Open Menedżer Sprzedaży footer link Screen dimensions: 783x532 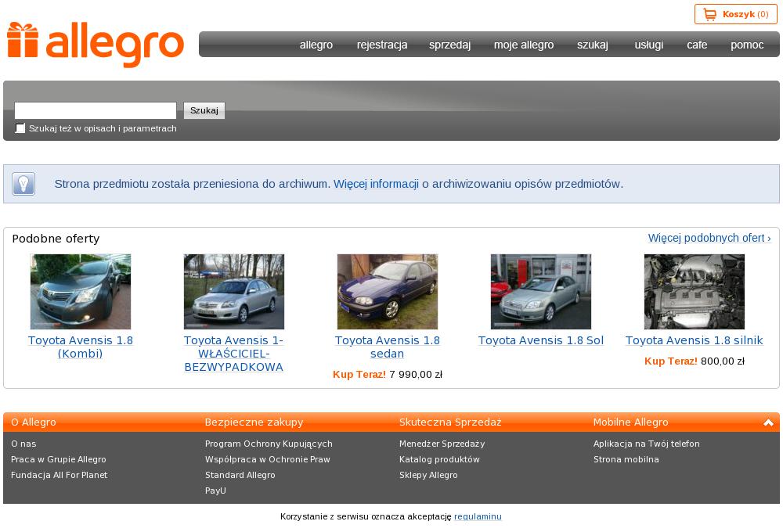(x=442, y=444)
